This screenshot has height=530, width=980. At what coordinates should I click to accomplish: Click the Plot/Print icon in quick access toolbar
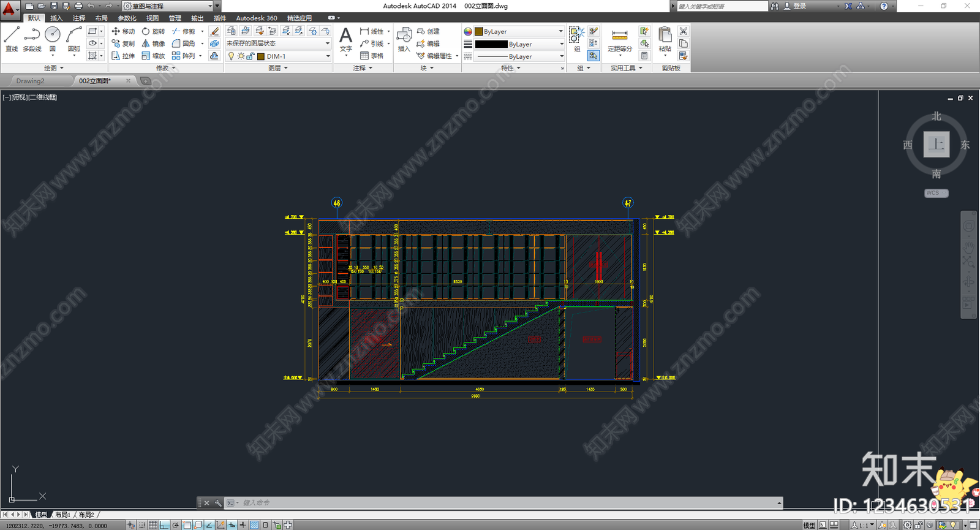[x=78, y=6]
